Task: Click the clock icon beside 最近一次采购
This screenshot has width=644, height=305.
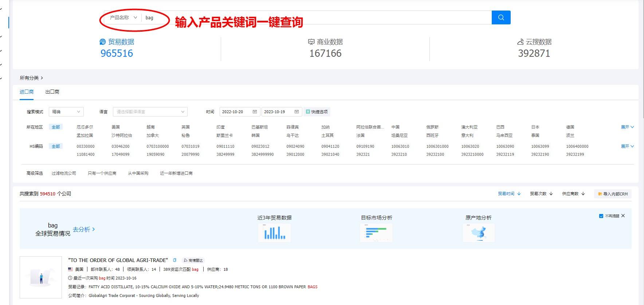Action: pyautogui.click(x=70, y=278)
